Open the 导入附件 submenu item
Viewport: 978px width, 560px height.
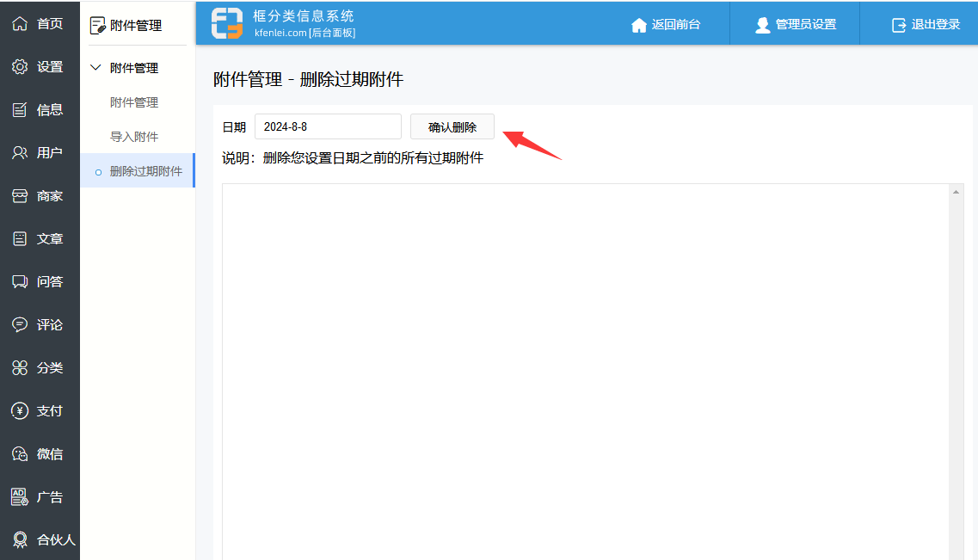click(x=134, y=137)
